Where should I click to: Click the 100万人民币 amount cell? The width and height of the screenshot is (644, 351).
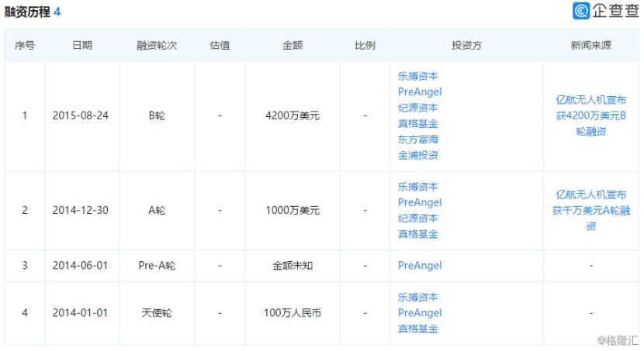click(x=293, y=313)
